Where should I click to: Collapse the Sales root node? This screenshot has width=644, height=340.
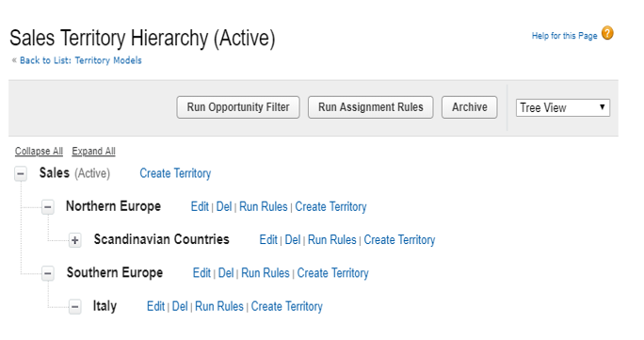point(21,173)
